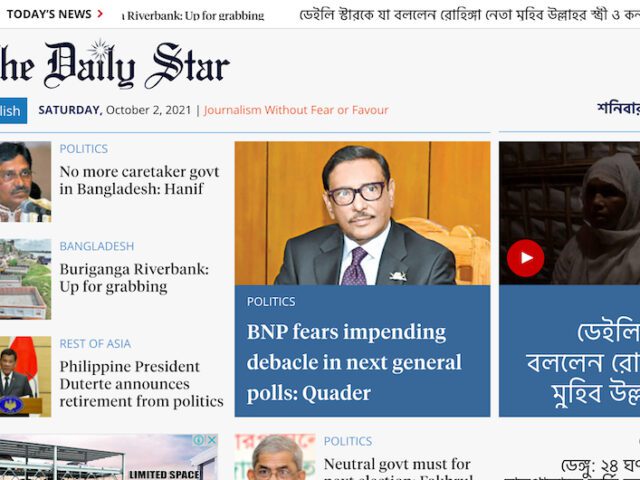Open the Hanif speaking thumbnail

[x=25, y=182]
